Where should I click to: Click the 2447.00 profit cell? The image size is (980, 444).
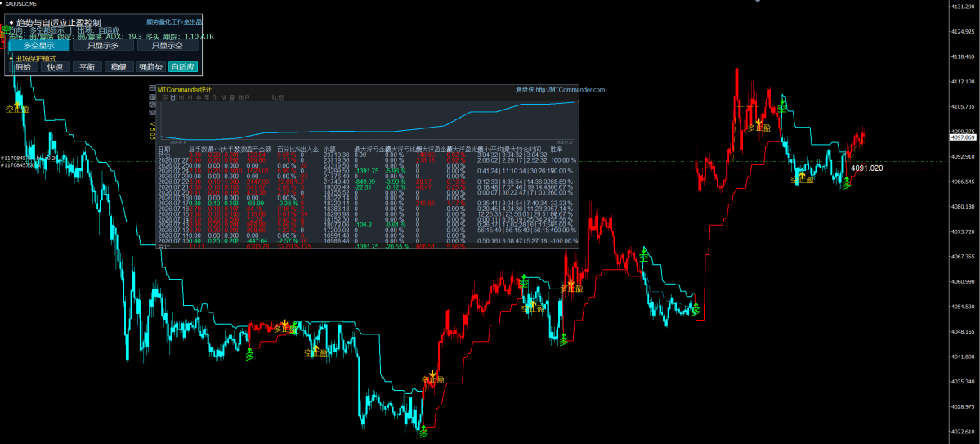258,182
